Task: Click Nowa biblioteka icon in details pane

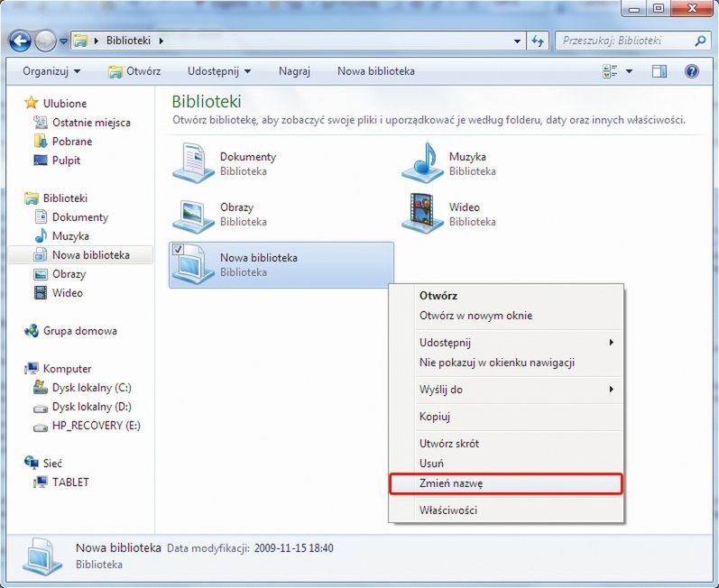Action: click(42, 556)
